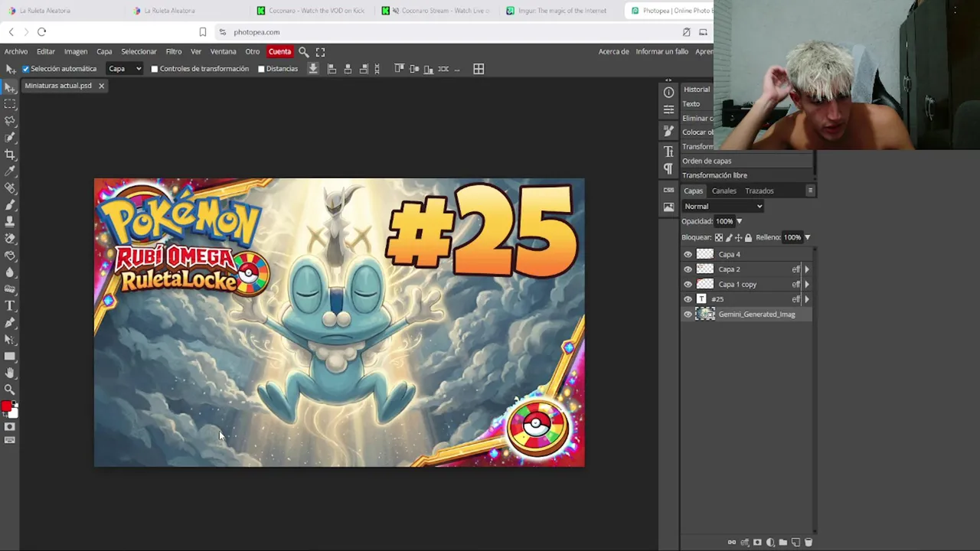Select the Clone Stamp tool
The image size is (980, 551).
(10, 222)
